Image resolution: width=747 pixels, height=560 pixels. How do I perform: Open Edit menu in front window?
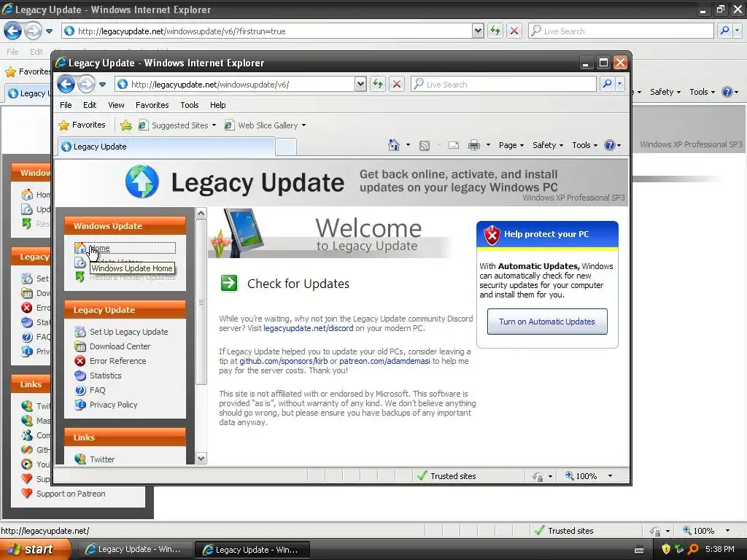tap(90, 105)
